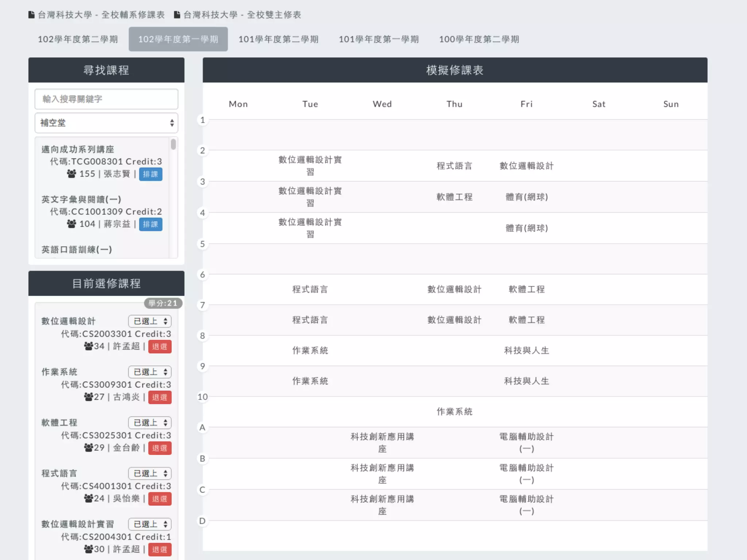Click people icon for 軟體工程 enrollment

[x=88, y=447]
